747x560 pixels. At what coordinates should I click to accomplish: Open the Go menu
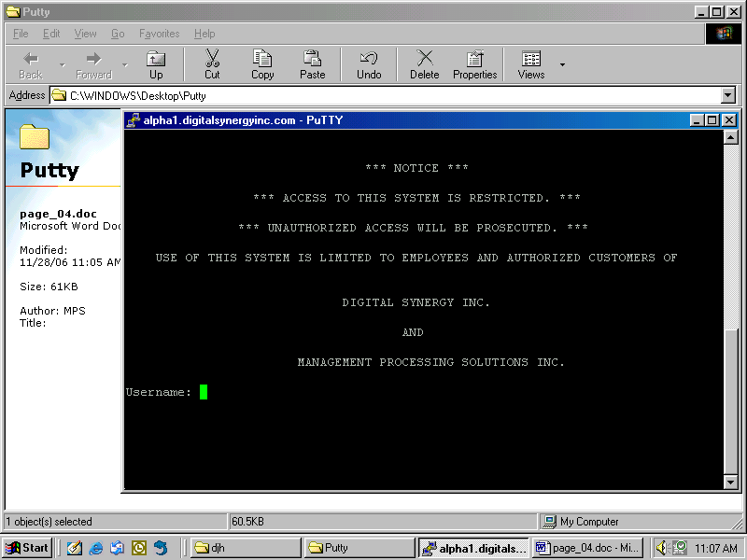[x=118, y=34]
